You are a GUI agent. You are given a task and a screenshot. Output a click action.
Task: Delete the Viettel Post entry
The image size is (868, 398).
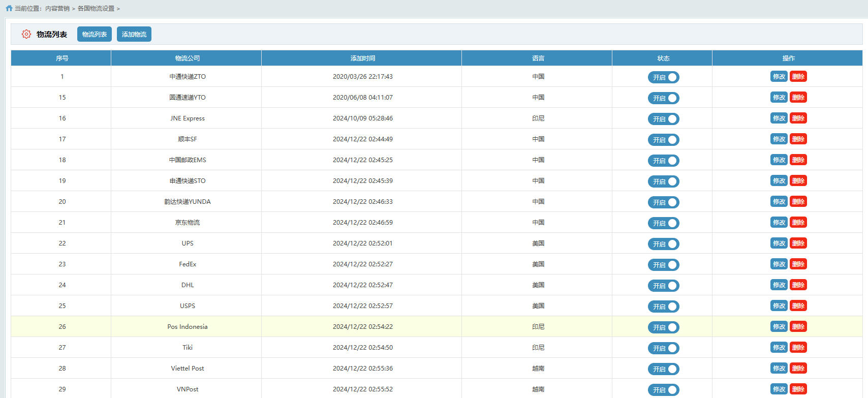pos(798,369)
